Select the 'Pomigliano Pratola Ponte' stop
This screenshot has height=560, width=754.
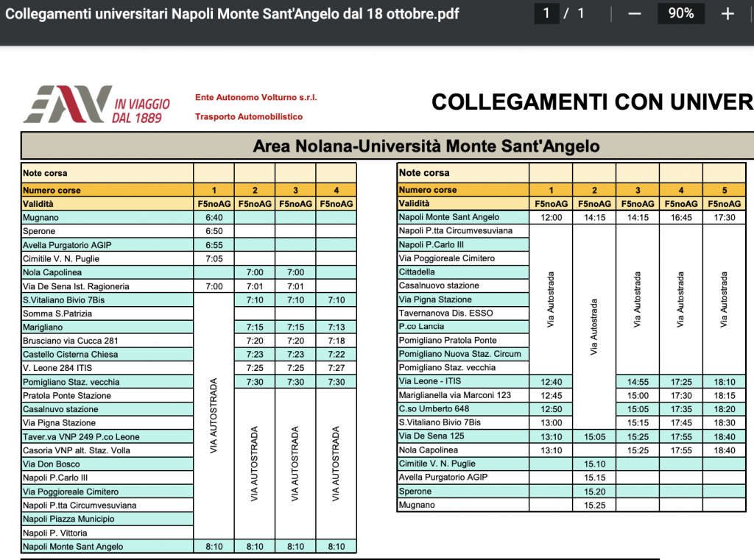[448, 340]
